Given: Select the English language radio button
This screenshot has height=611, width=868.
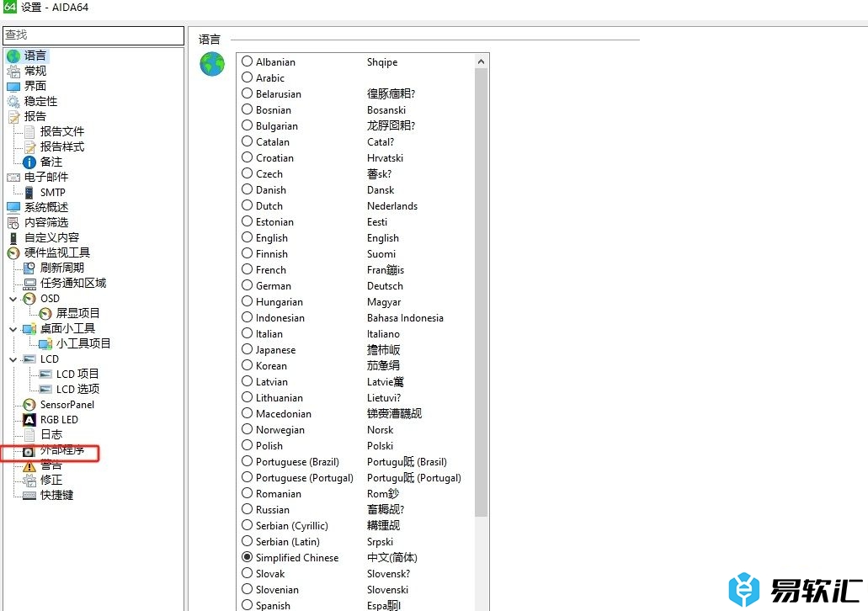Looking at the screenshot, I should 247,237.
